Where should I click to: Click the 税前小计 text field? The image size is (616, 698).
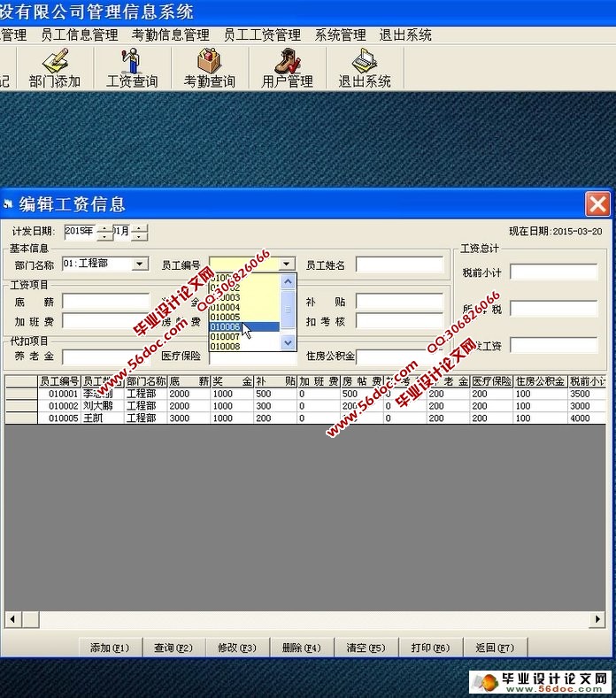553,272
